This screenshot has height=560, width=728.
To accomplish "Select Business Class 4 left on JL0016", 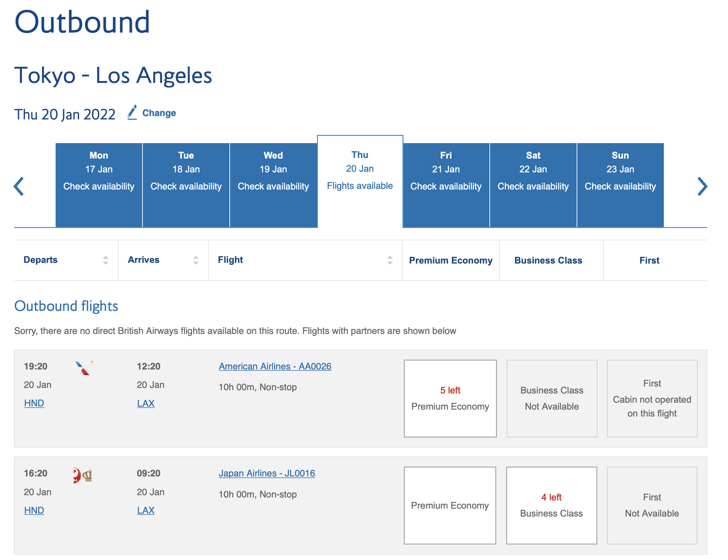I will pyautogui.click(x=551, y=505).
